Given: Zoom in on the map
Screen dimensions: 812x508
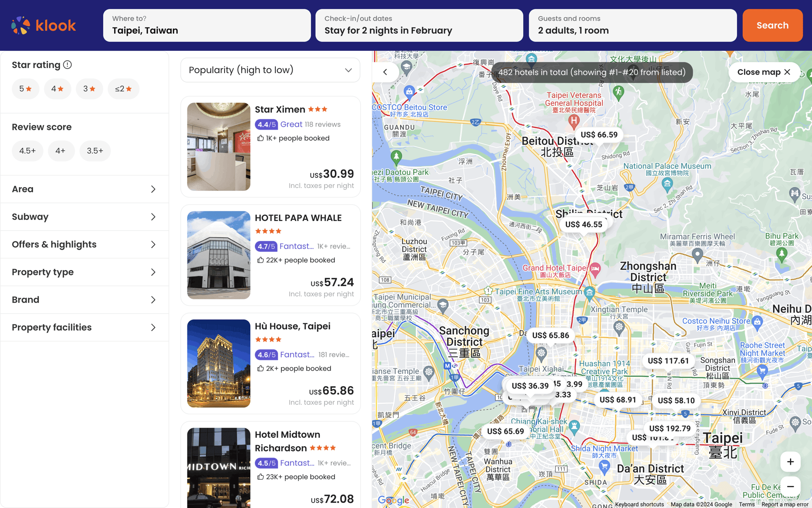Looking at the screenshot, I should pos(790,462).
